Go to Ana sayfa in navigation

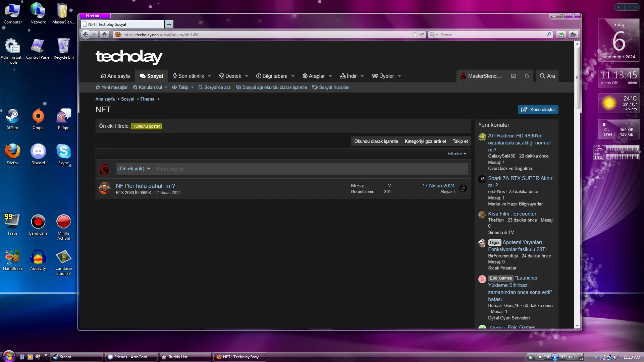tap(115, 76)
